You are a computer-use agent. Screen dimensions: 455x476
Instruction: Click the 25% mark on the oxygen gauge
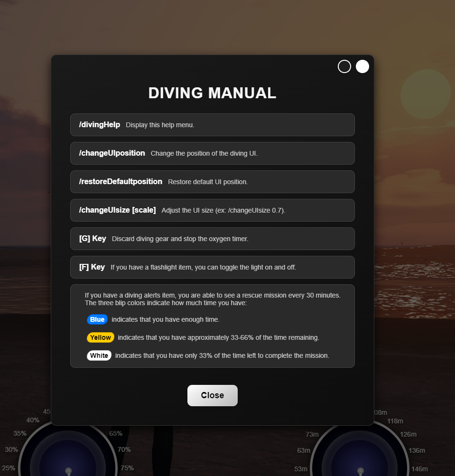pos(9,468)
